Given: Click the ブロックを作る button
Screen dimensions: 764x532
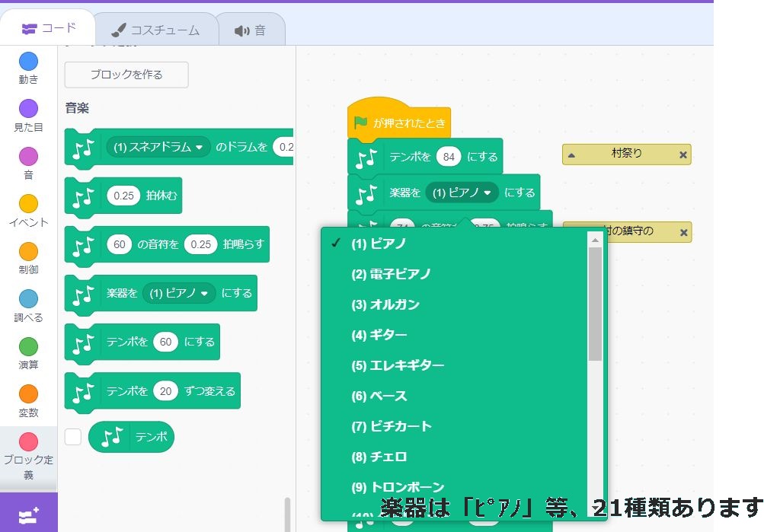Looking at the screenshot, I should (126, 75).
